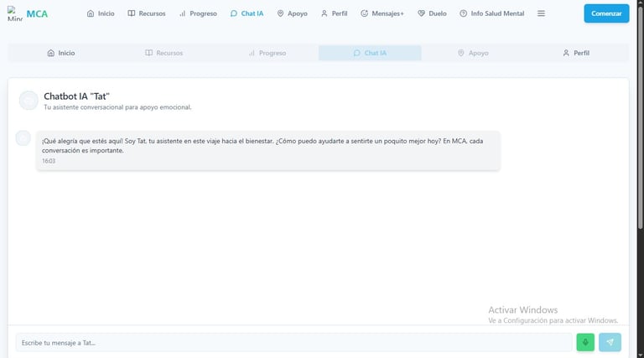The width and height of the screenshot is (644, 358).
Task: Select Chat IA in top navigation
Action: pos(247,13)
